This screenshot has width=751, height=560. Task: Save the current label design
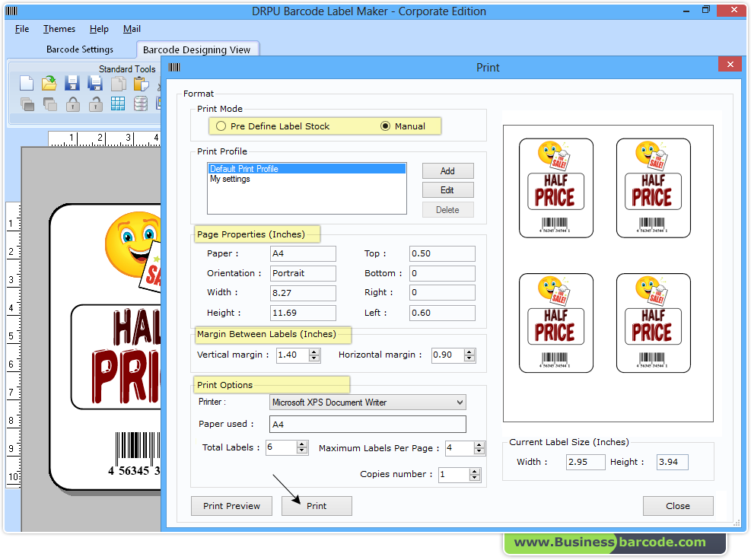tap(72, 83)
